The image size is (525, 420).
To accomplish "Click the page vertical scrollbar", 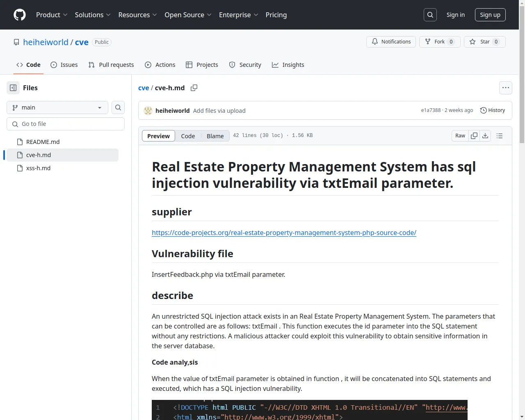I will click(522, 210).
